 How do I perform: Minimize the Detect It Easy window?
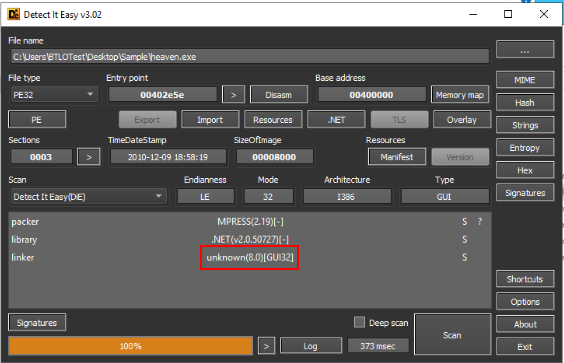tap(473, 14)
